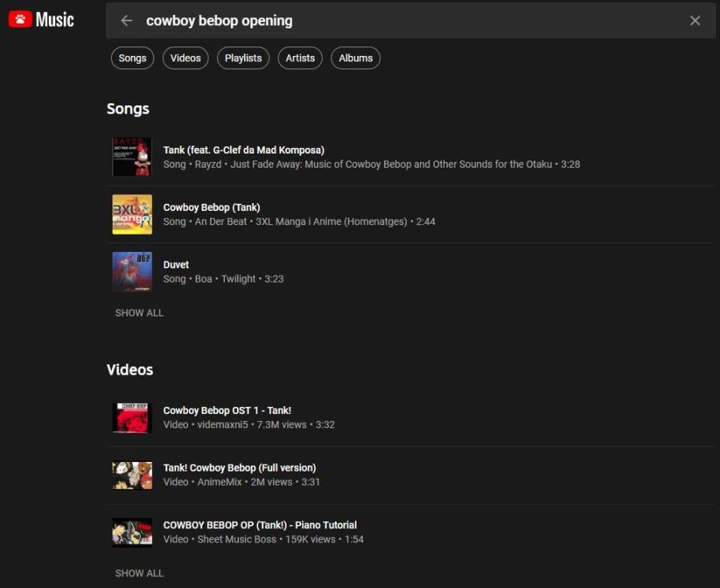The image size is (720, 588).
Task: Open the Boa artist link
Action: click(x=204, y=279)
